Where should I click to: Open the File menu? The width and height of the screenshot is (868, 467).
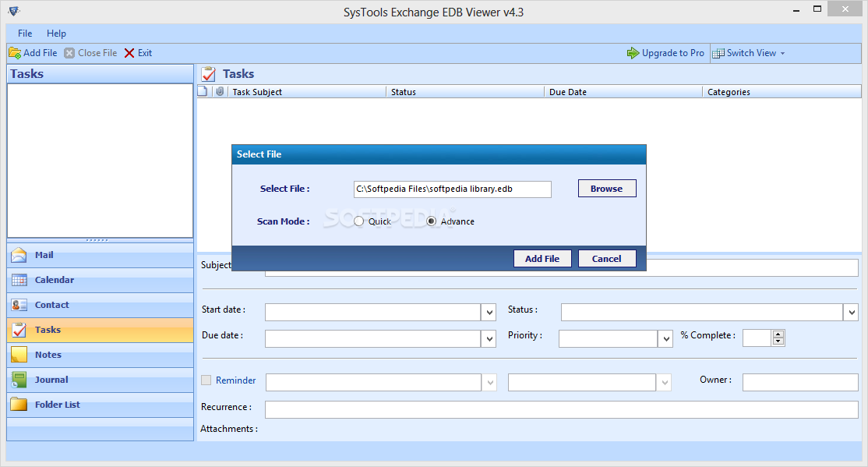point(25,34)
